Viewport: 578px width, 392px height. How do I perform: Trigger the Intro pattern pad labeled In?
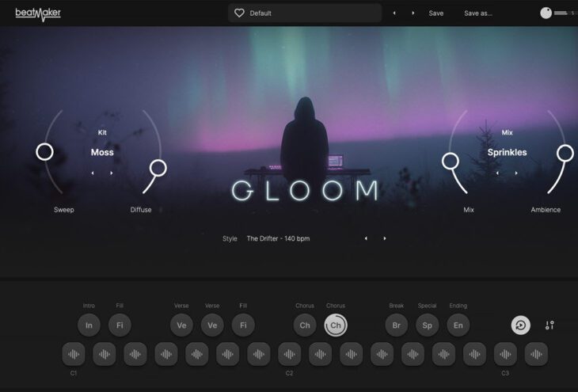click(x=89, y=325)
